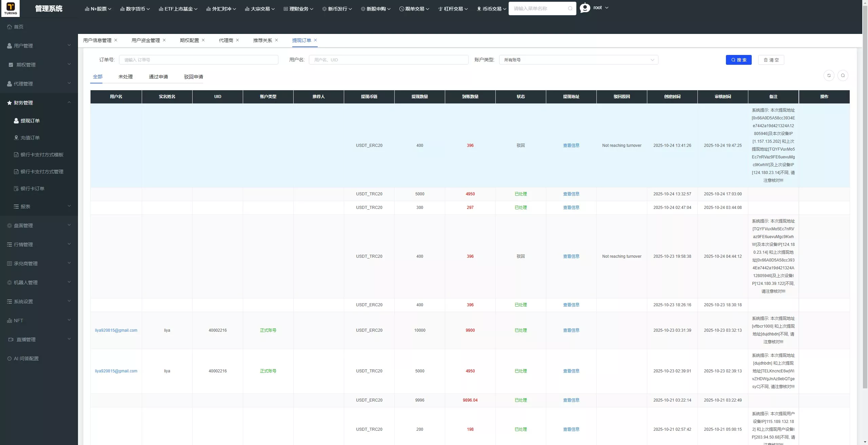
Task: Open the 数字货币 top menu
Action: pyautogui.click(x=135, y=9)
